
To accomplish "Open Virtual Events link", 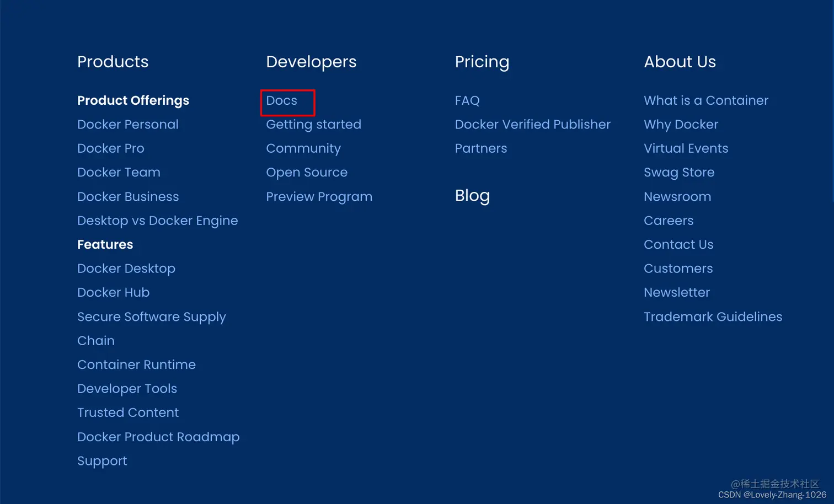I will click(686, 148).
